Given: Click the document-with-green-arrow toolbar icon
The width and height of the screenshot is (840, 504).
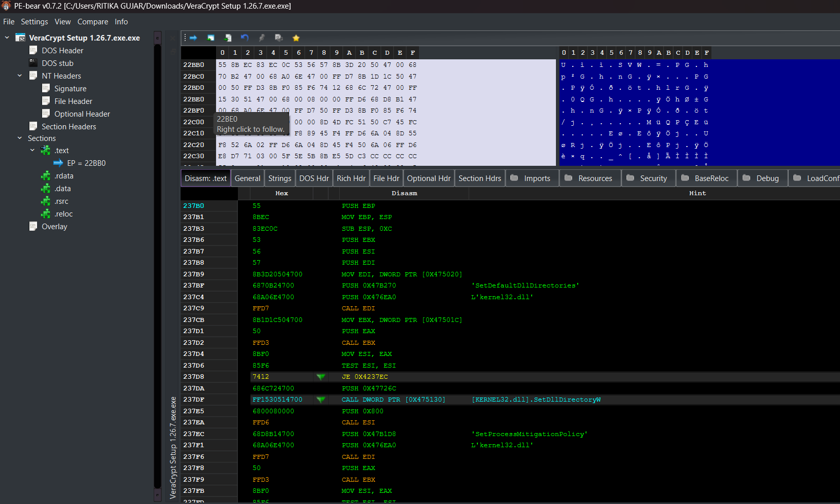Looking at the screenshot, I should coord(228,38).
